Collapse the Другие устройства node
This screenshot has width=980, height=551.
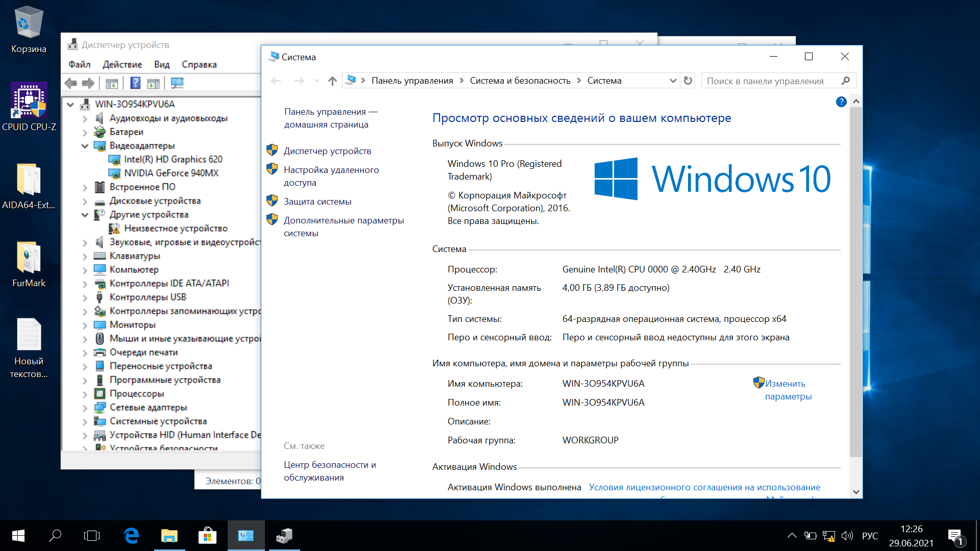[x=85, y=215]
